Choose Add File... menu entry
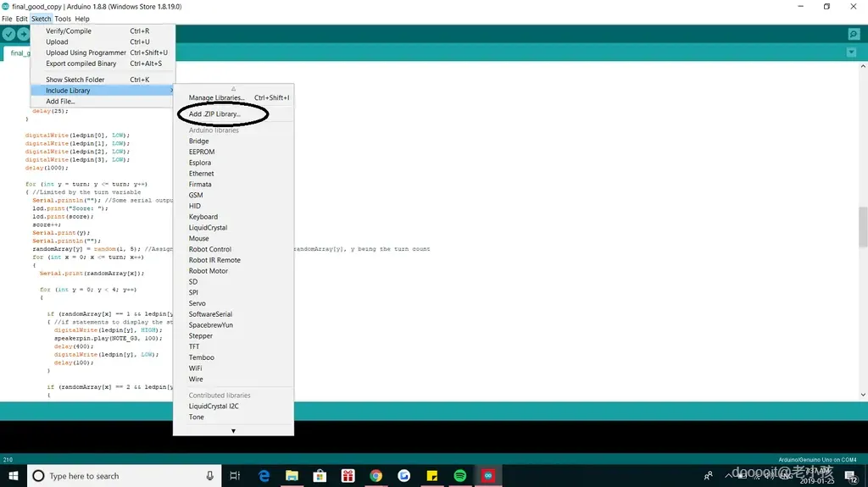 103,102
